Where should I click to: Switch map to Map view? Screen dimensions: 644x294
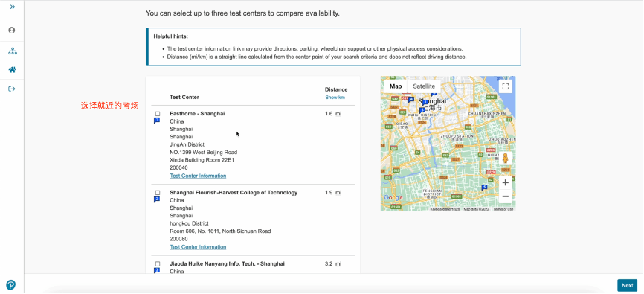tap(396, 86)
